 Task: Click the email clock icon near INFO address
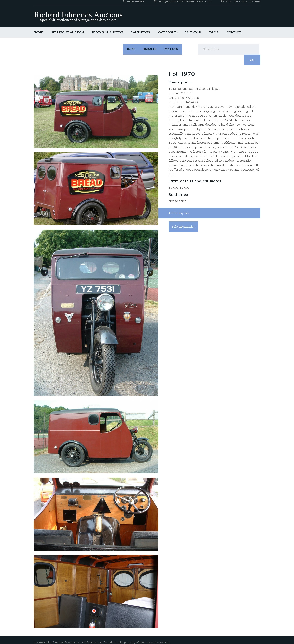(x=155, y=1)
